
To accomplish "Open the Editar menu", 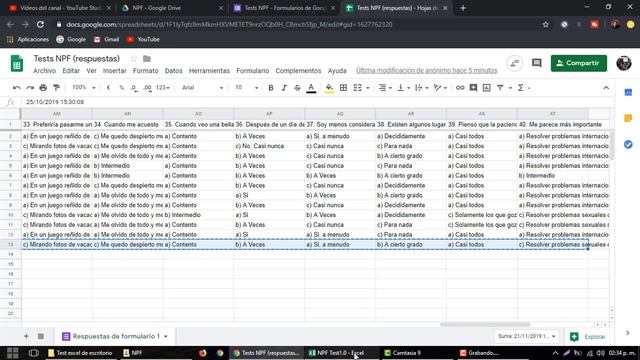I will pyautogui.click(x=71, y=71).
